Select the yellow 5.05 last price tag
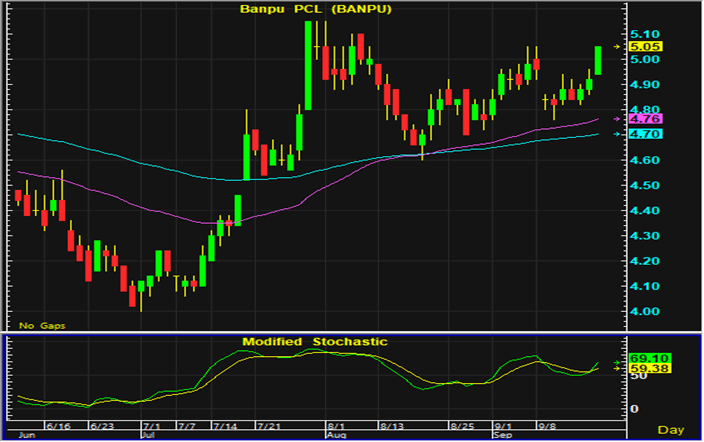Image resolution: width=704 pixels, height=442 pixels. tap(644, 46)
